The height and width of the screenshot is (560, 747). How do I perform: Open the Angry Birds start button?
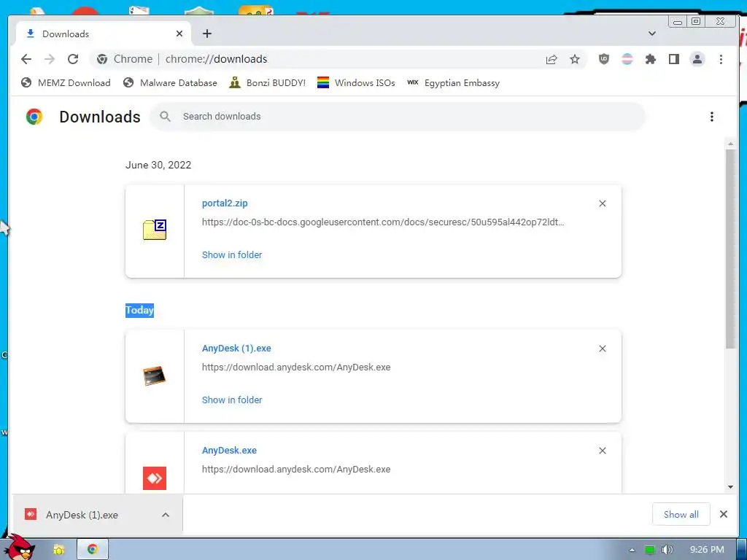click(18, 547)
